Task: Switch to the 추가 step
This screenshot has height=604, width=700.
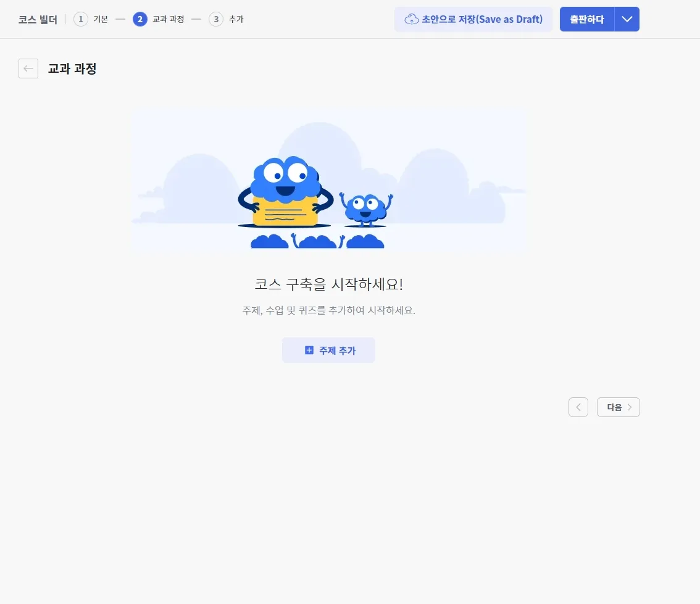Action: tap(235, 19)
